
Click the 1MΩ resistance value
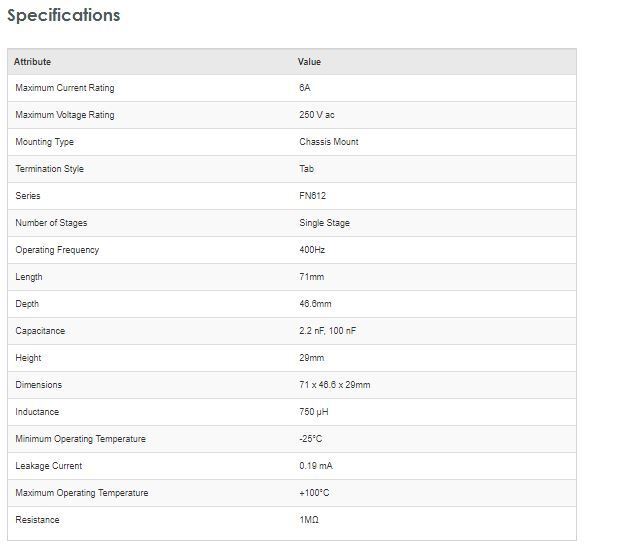point(309,520)
